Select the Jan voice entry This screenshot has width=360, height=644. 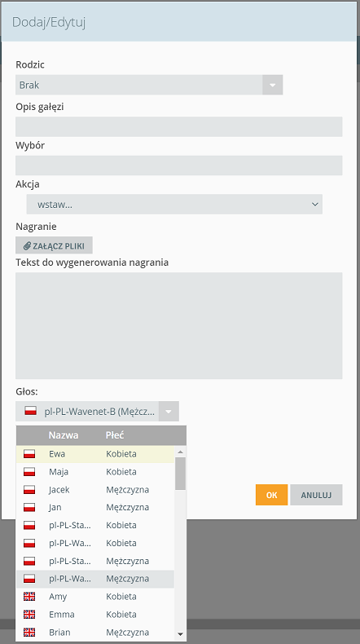[x=95, y=507]
